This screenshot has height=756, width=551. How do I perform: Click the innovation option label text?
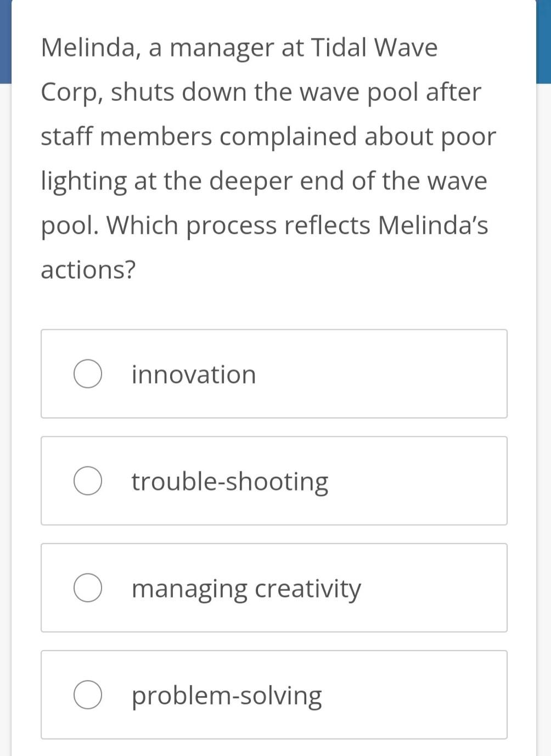tap(193, 374)
